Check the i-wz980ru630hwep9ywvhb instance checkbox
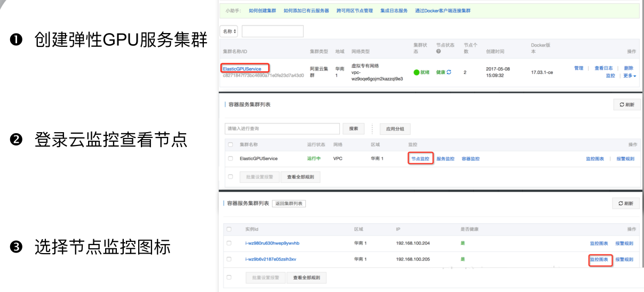Viewport: 644px width, 292px height. pos(229,244)
